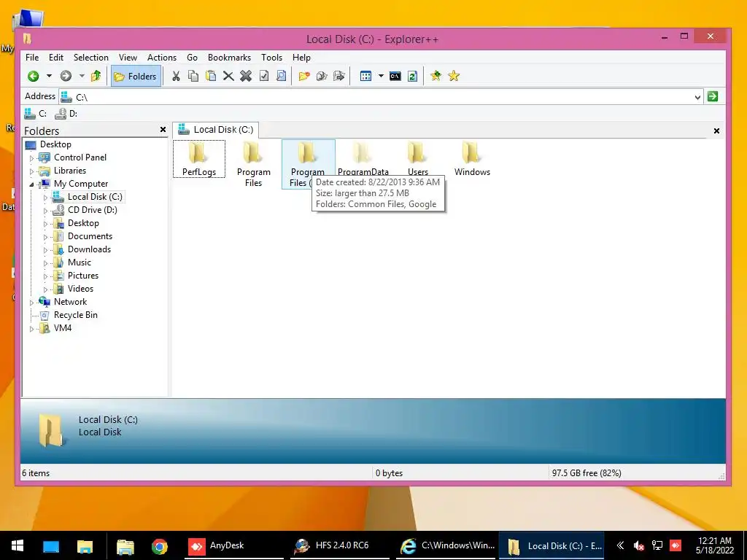Select the Users folder
Image resolution: width=747 pixels, height=560 pixels.
[x=418, y=159]
